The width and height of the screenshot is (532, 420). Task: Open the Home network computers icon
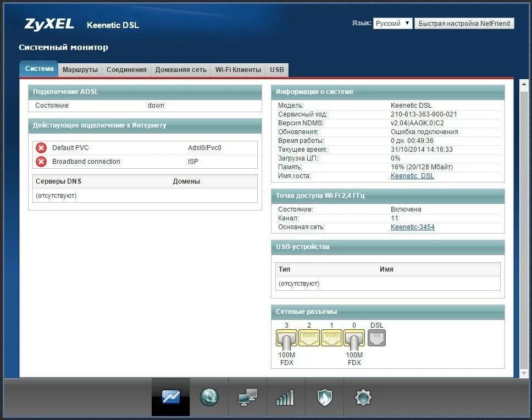click(x=248, y=397)
